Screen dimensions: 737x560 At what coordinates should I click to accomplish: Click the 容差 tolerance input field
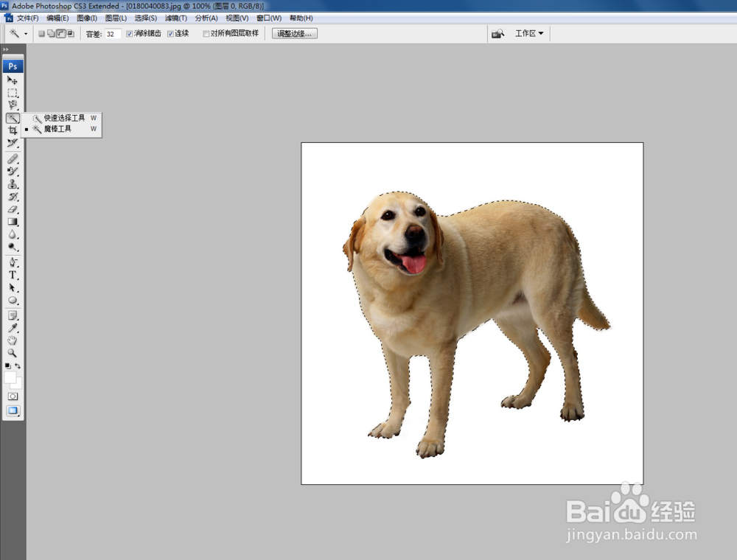click(x=113, y=34)
